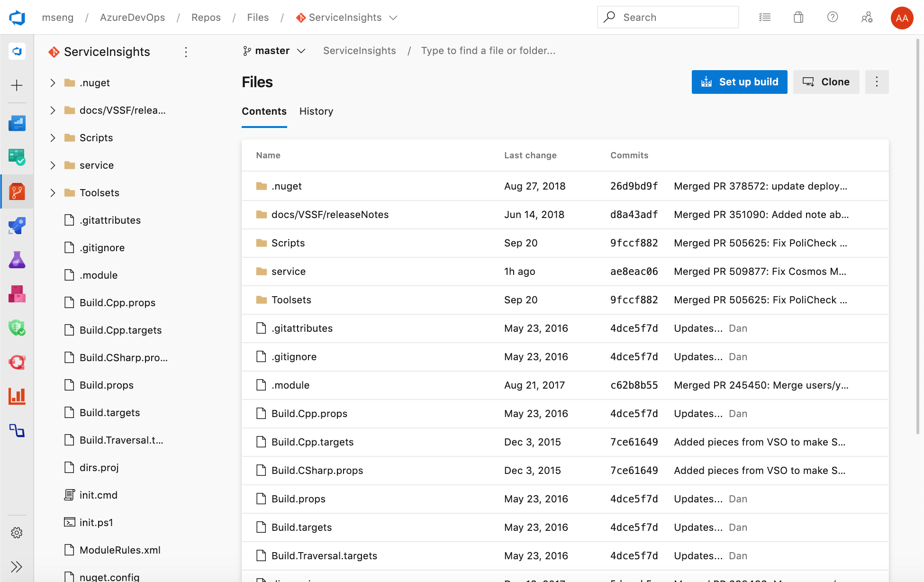Expand the Scripts folder in sidebar
Viewport: 924px width, 582px height.
[52, 137]
